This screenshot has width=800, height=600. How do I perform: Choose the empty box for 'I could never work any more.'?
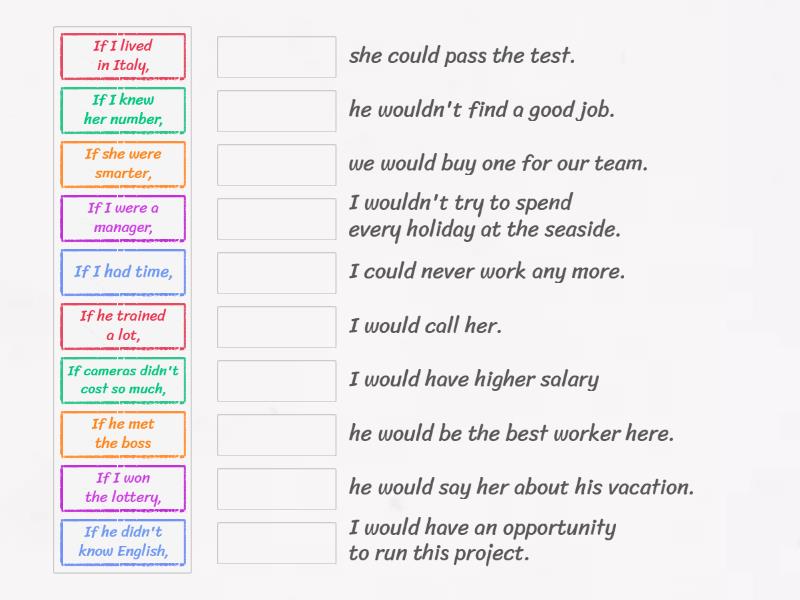(277, 273)
